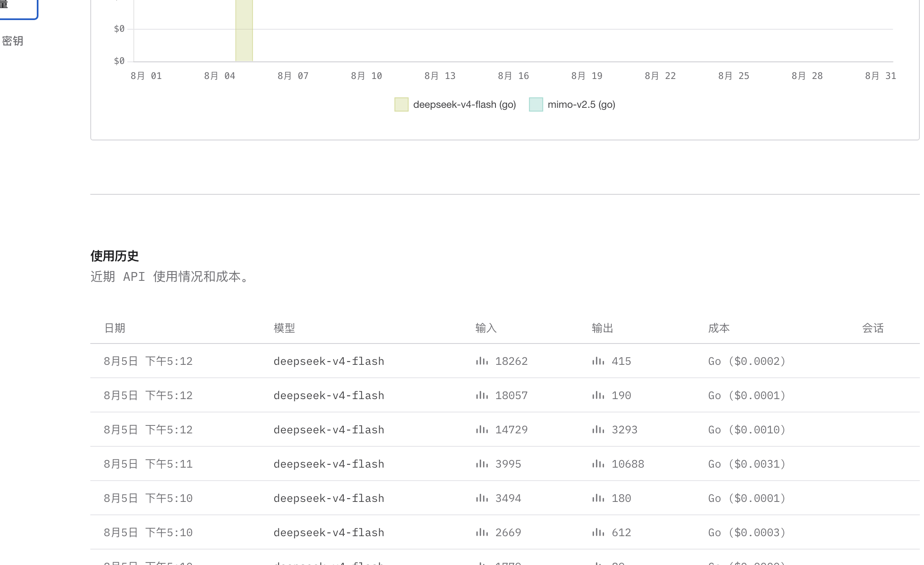The image size is (924, 565).
Task: Click the token icon beside input 18057
Action: [x=482, y=395]
